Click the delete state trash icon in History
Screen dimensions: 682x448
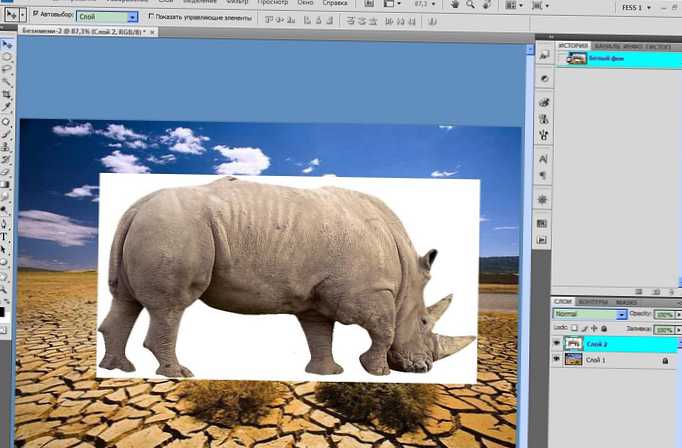point(672,291)
